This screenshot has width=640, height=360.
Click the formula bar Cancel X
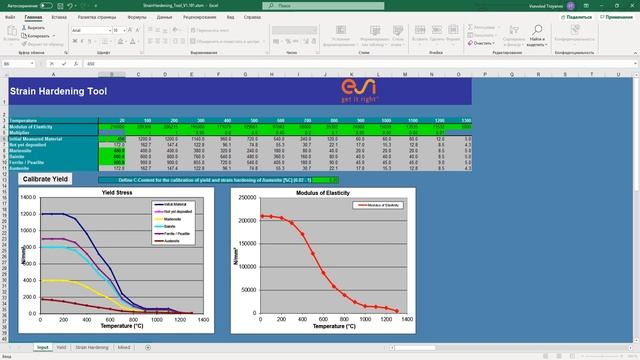[51, 64]
